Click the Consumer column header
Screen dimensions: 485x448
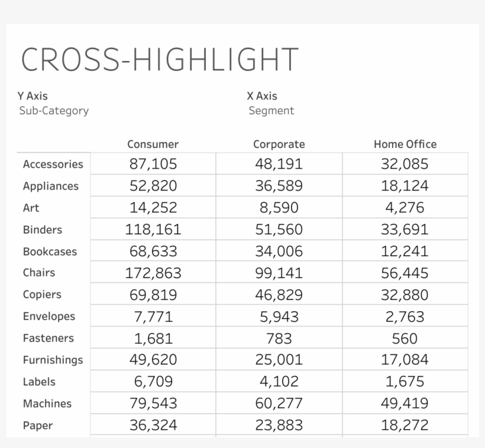(x=153, y=144)
